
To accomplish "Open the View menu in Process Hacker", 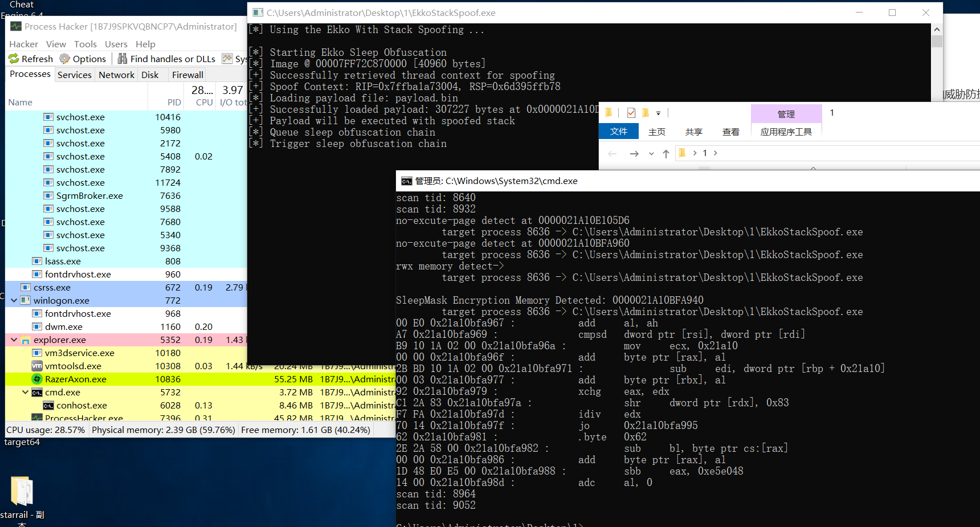I will 56,44.
